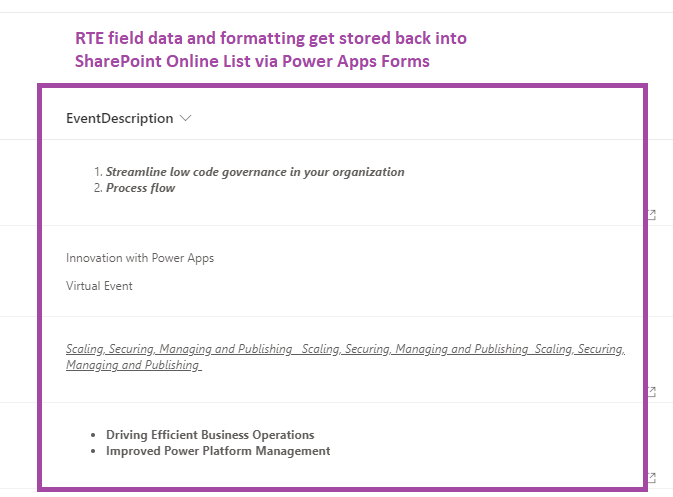Select the 'Driving Efficient Business Operations' bullet

pyautogui.click(x=210, y=435)
